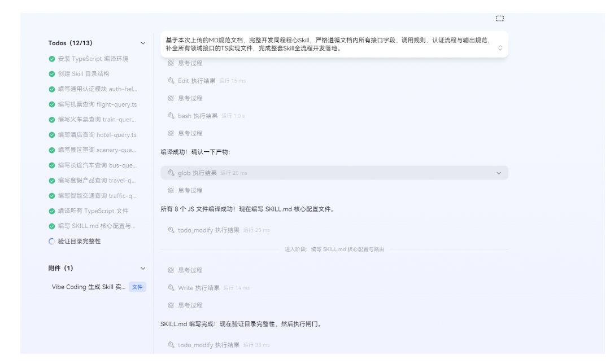The width and height of the screenshot is (610, 364).
Task: Select todo 编写 SKILL.md 核心配置与...
Action: coord(97,226)
